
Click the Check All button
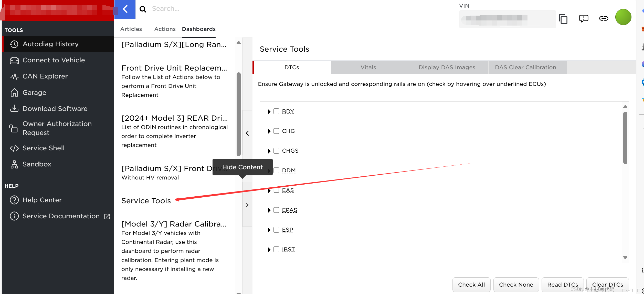tap(471, 285)
